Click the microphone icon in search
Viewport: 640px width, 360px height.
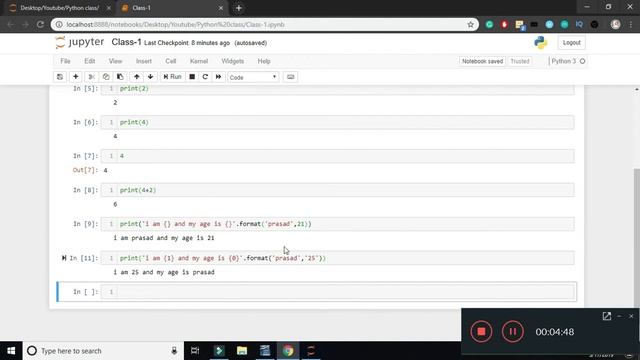174,351
